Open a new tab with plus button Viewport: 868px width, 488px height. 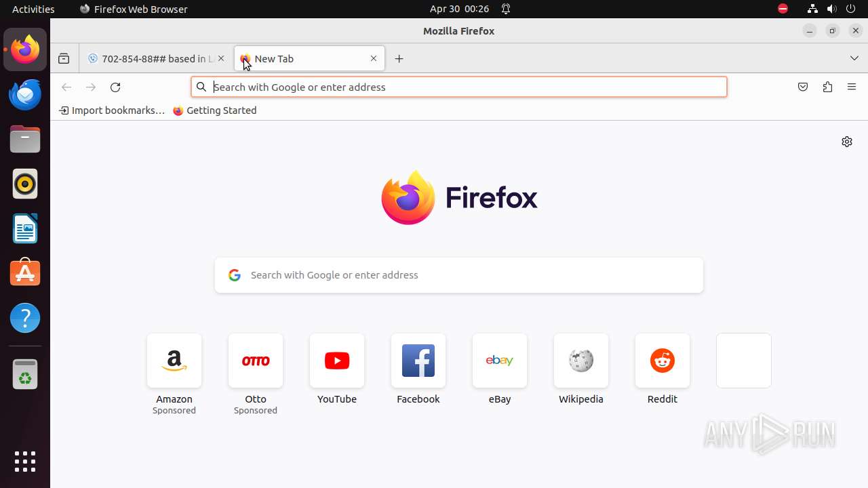399,59
